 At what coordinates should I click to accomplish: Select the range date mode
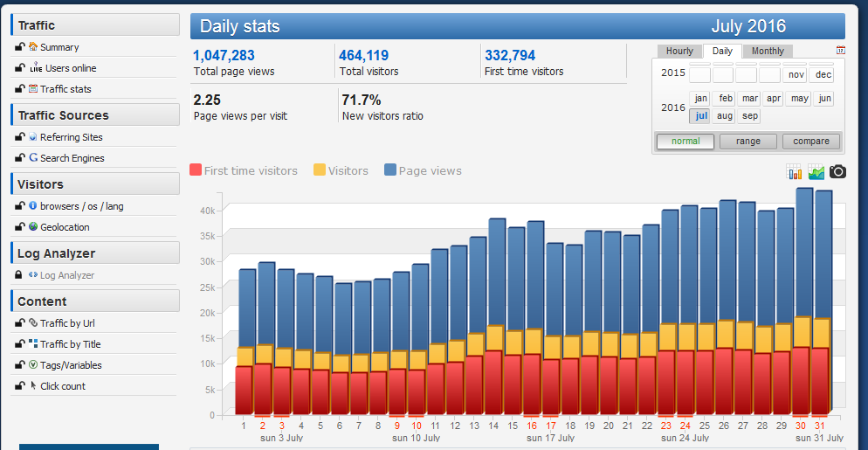pyautogui.click(x=747, y=142)
